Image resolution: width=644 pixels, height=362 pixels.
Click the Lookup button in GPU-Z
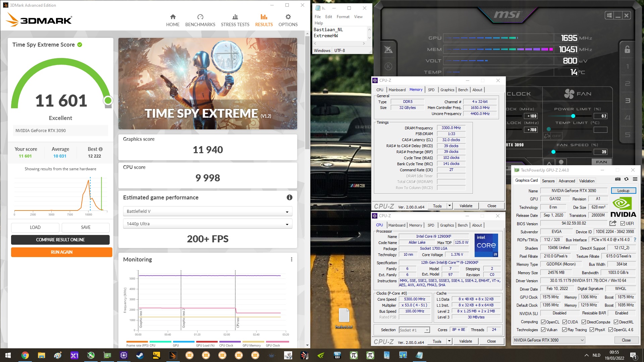(x=623, y=191)
